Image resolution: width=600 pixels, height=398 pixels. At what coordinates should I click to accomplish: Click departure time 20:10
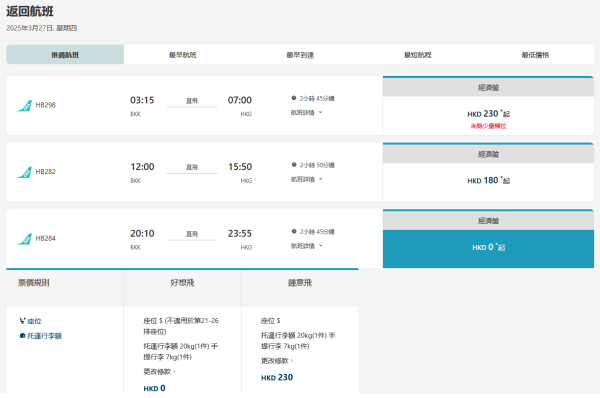coord(142,233)
